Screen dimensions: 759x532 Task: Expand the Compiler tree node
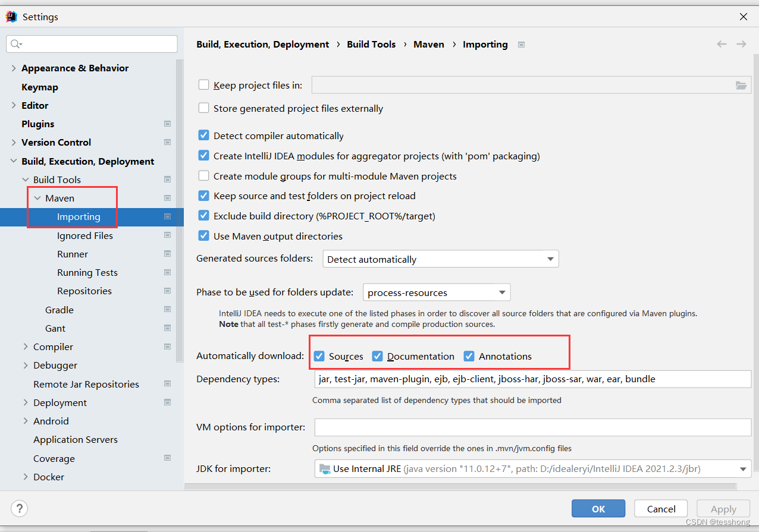click(x=26, y=347)
